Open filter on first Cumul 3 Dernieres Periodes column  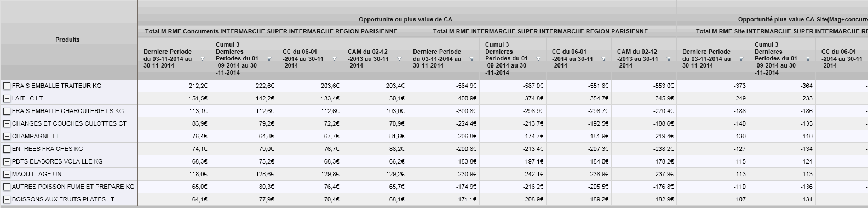[x=269, y=59]
